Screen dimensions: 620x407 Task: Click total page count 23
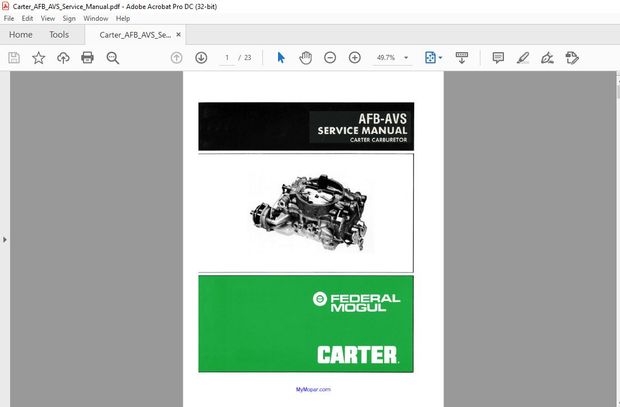[248, 58]
